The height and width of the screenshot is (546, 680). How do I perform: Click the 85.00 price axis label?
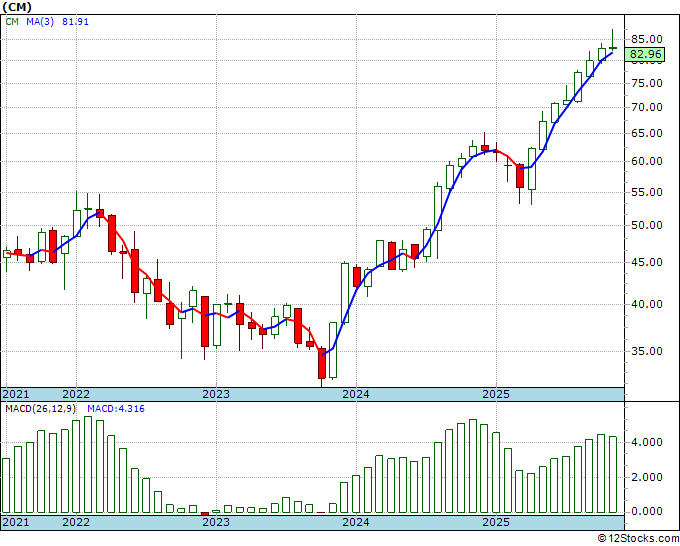[x=646, y=39]
